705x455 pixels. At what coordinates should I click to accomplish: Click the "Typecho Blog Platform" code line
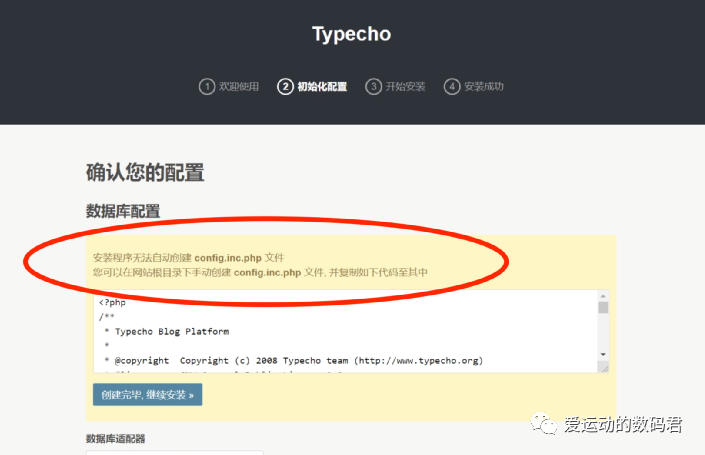point(167,332)
